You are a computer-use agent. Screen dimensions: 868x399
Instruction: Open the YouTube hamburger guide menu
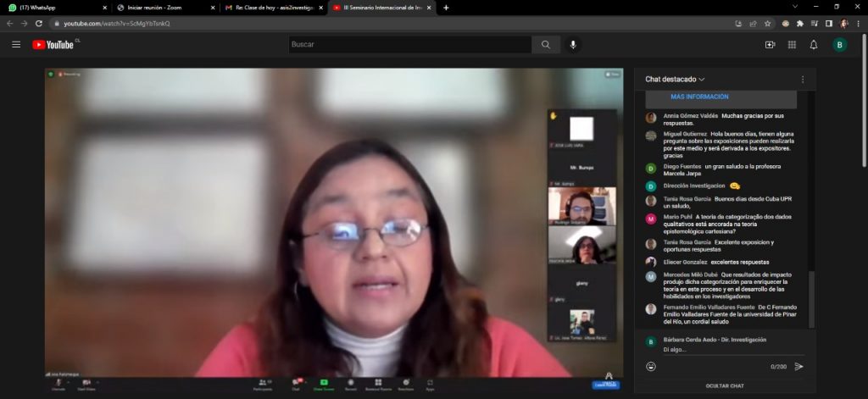(16, 44)
